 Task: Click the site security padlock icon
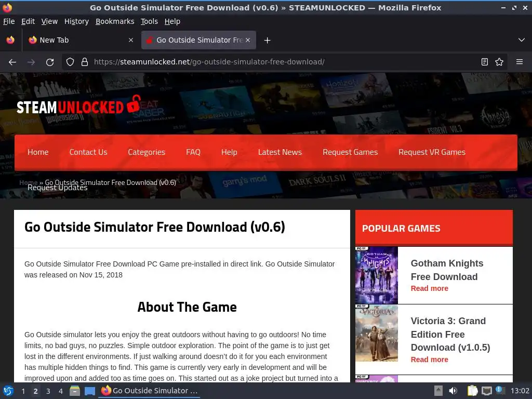point(85,62)
